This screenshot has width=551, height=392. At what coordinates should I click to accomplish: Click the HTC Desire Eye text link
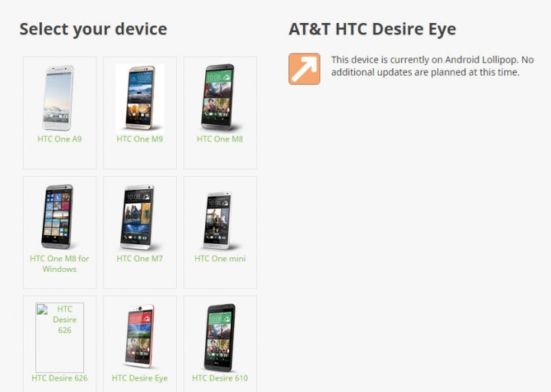[x=140, y=378]
